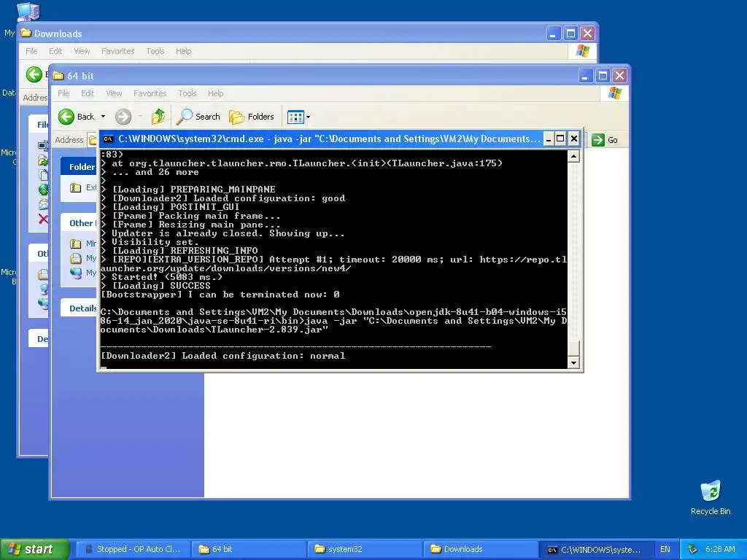Open Help menu in Downloads window
The height and width of the screenshot is (560, 747).
(x=183, y=51)
